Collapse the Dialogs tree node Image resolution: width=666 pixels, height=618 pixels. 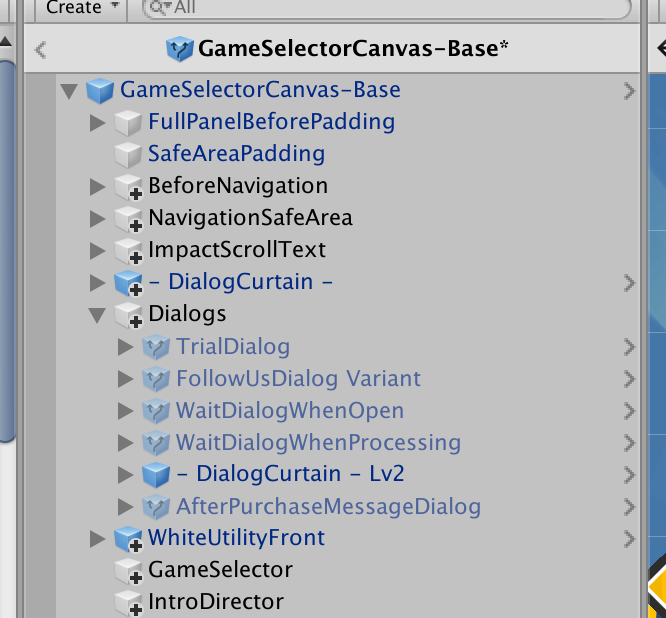pos(97,315)
